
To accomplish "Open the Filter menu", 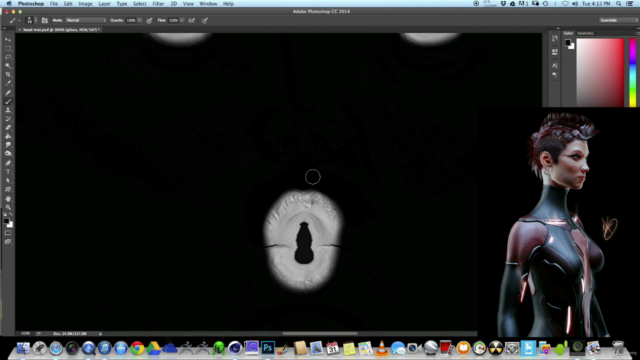I will 158,4.
